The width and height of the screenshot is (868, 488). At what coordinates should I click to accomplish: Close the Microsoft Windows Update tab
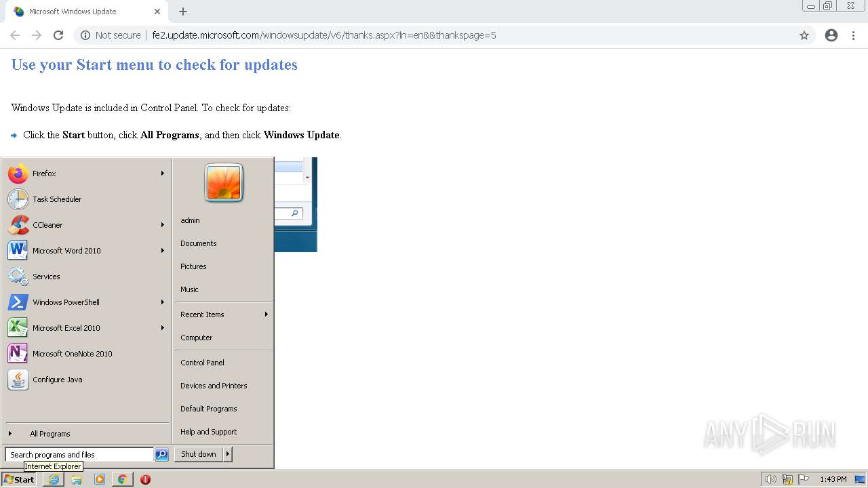coord(157,12)
